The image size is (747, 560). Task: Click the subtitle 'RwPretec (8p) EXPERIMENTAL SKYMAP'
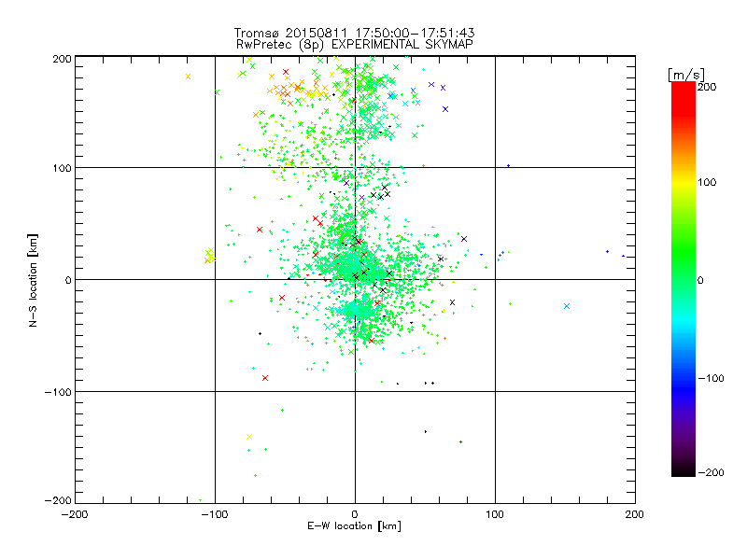click(x=355, y=45)
